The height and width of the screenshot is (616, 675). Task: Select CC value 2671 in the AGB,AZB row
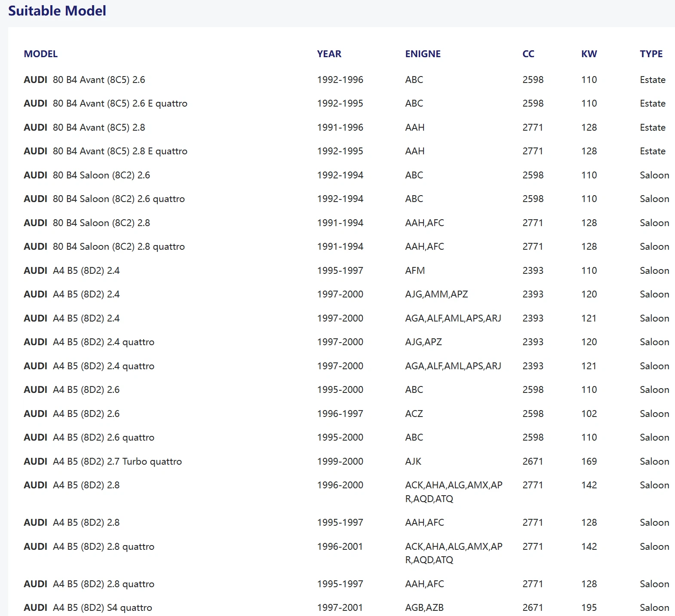[x=533, y=608]
